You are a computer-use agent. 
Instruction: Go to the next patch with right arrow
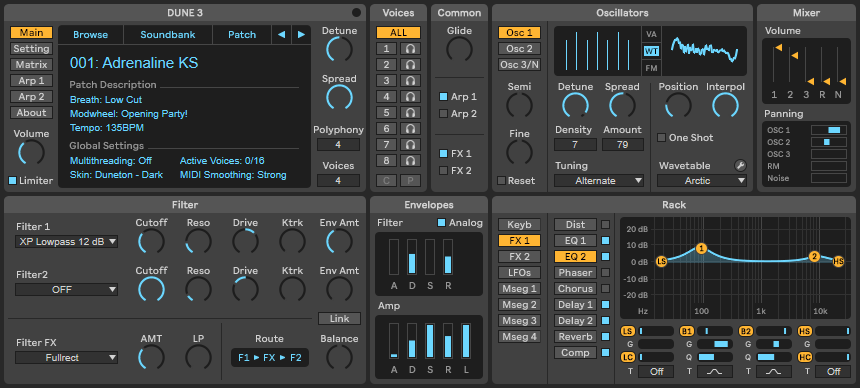pyautogui.click(x=301, y=35)
